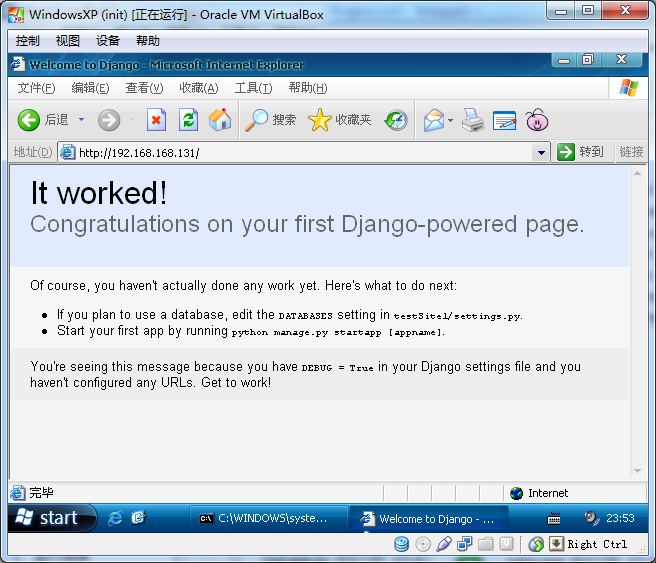Viewport: 656px width, 563px height.
Task: Click the address field with 192.168.168.131
Action: point(303,153)
